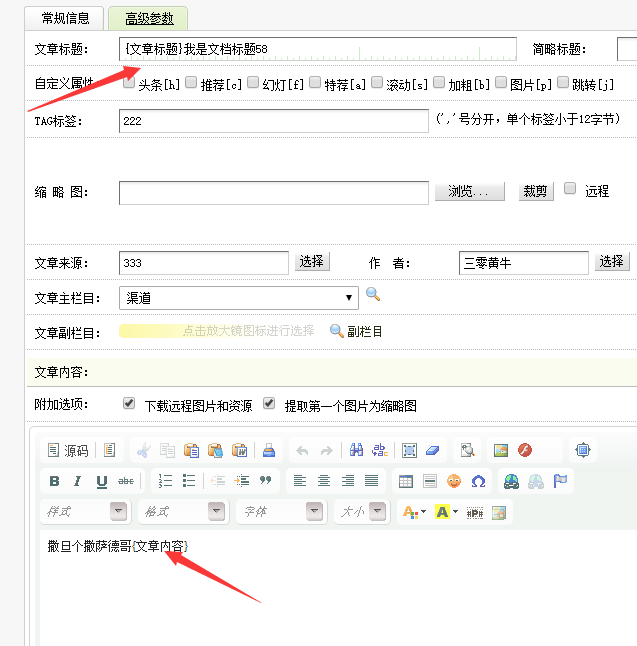The height and width of the screenshot is (646, 637).
Task: Click the Find binoculars icon
Action: (x=356, y=450)
